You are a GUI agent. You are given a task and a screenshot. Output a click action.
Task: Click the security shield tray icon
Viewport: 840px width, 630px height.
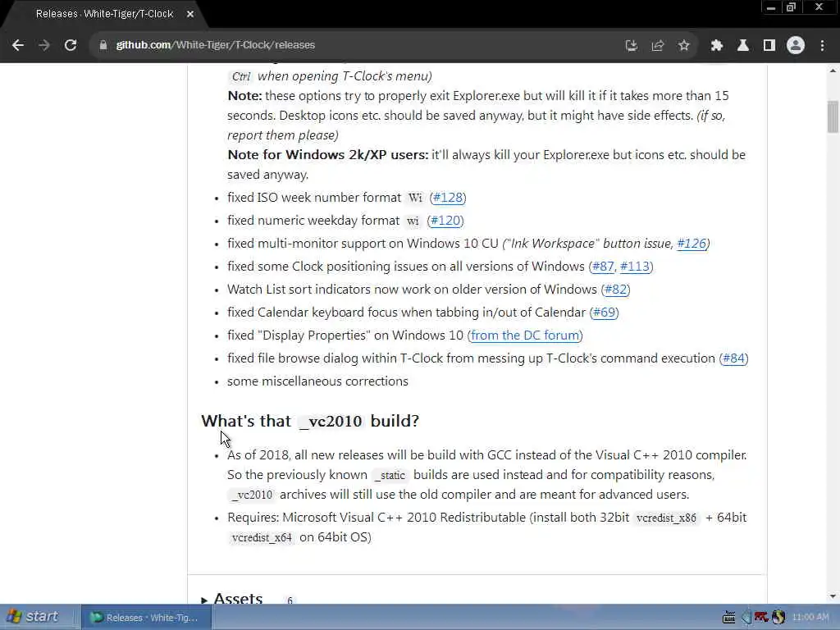(778, 618)
